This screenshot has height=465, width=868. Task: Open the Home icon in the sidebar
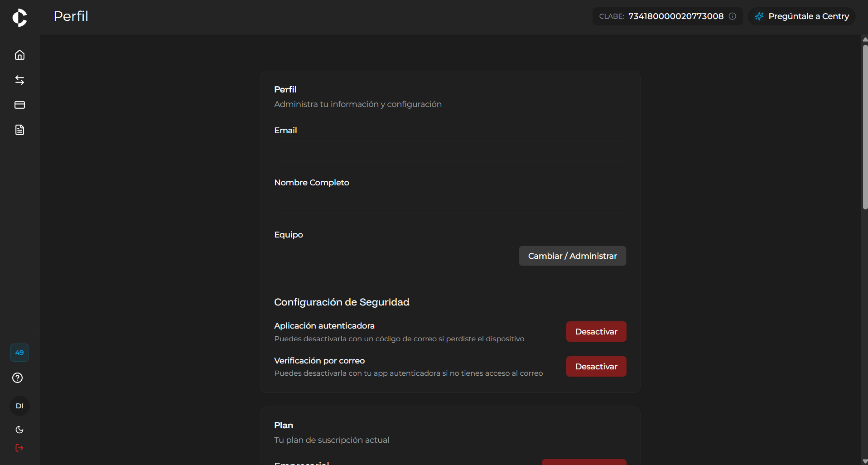(19, 55)
